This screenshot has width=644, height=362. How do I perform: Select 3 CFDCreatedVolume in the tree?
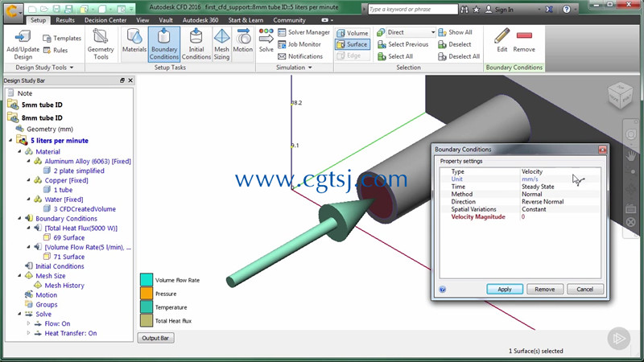pyautogui.click(x=85, y=209)
